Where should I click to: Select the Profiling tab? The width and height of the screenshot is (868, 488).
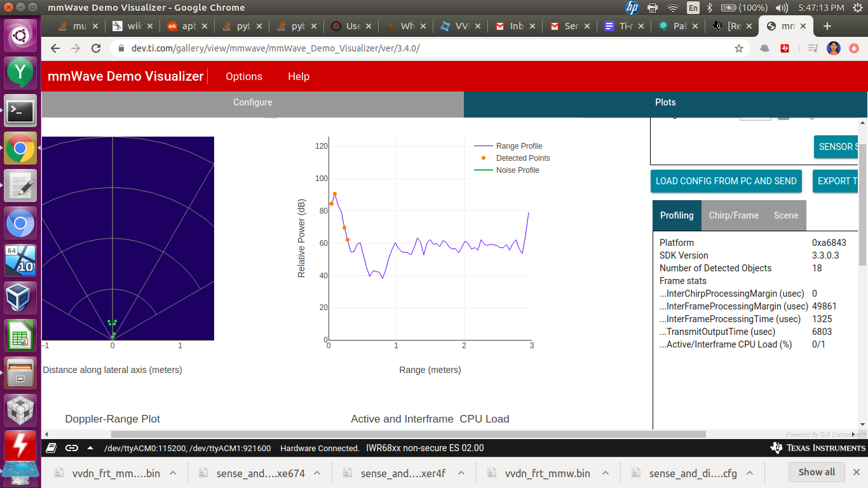click(x=677, y=215)
